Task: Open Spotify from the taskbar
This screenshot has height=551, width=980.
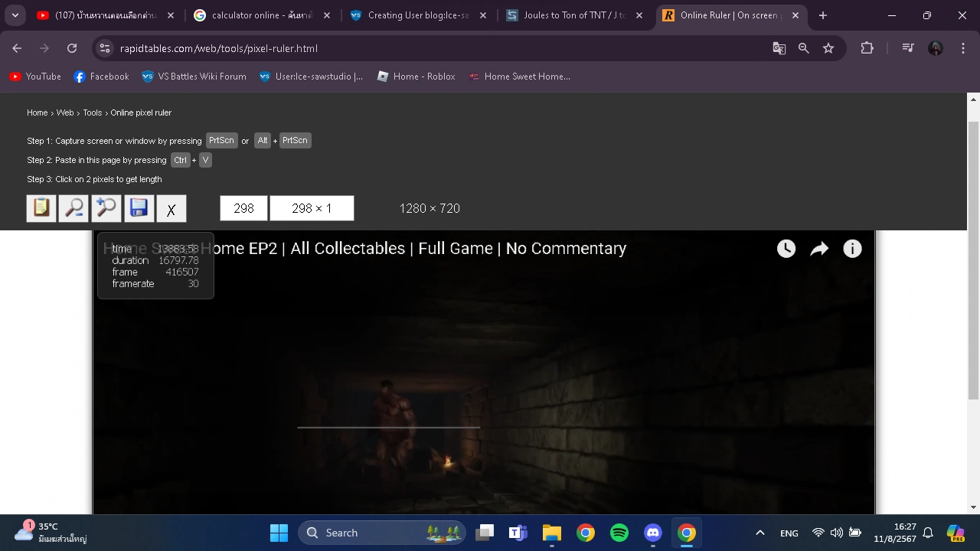Action: 619,533
